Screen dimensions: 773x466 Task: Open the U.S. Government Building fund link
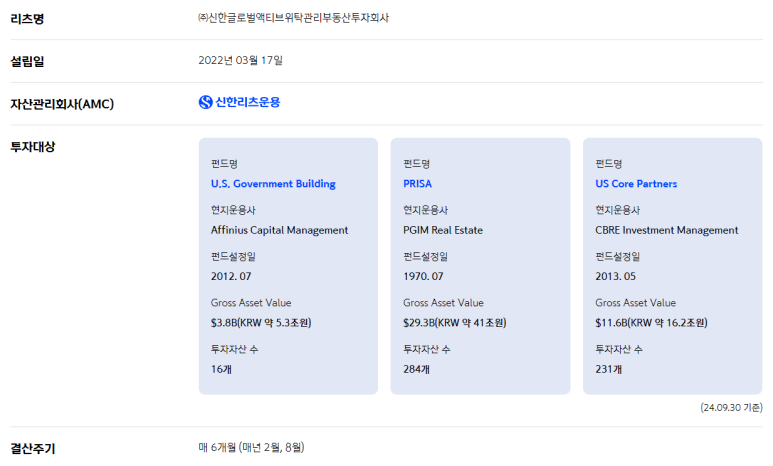click(x=273, y=184)
